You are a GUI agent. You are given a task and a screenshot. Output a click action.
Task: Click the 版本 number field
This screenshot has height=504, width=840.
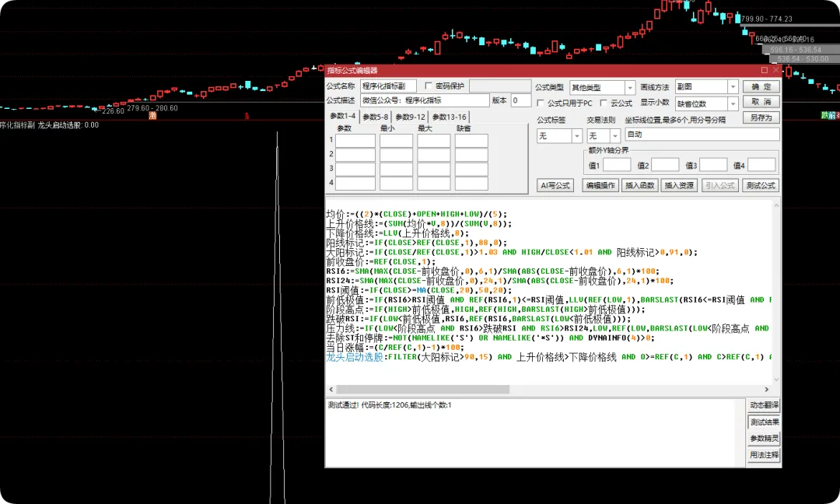click(x=520, y=100)
